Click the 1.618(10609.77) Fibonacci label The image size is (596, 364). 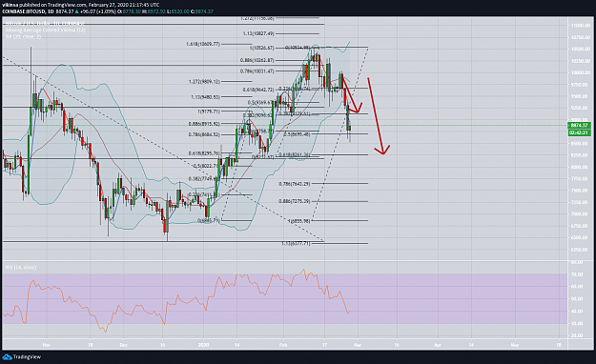tap(203, 44)
